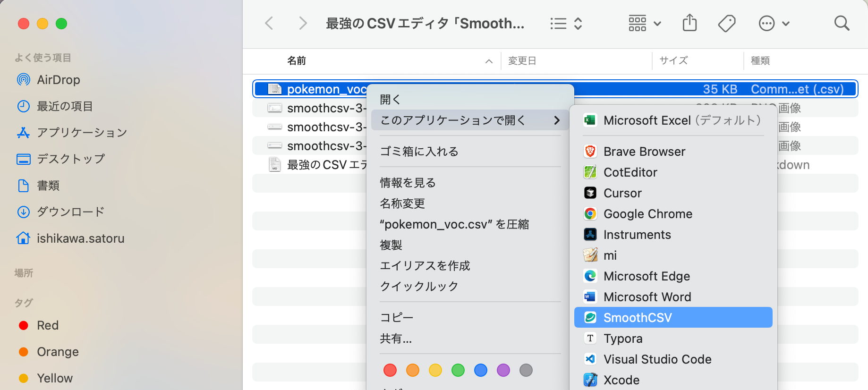868x390 pixels.
Task: Open デスクトップ in the sidebar
Action: [x=60, y=159]
